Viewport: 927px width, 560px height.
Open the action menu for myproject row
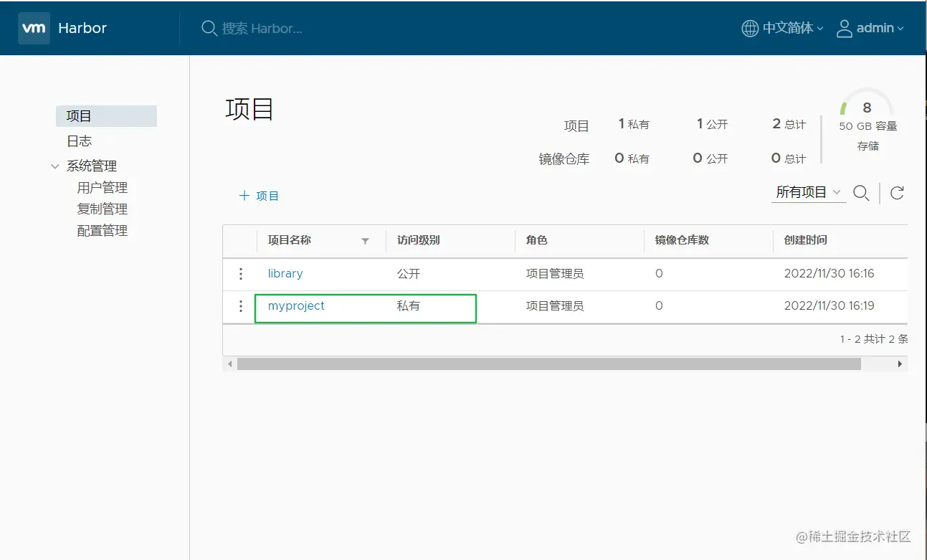(x=241, y=306)
